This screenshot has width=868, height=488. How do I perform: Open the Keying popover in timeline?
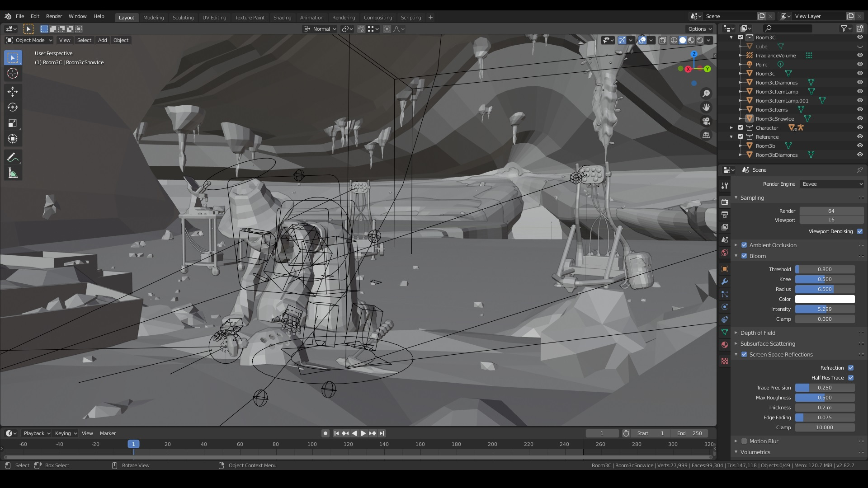[66, 433]
